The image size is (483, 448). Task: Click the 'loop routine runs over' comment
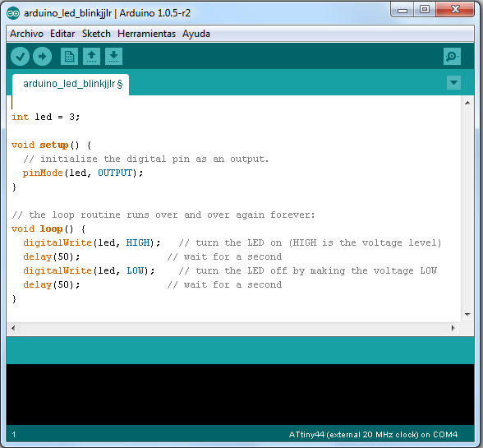pos(163,215)
